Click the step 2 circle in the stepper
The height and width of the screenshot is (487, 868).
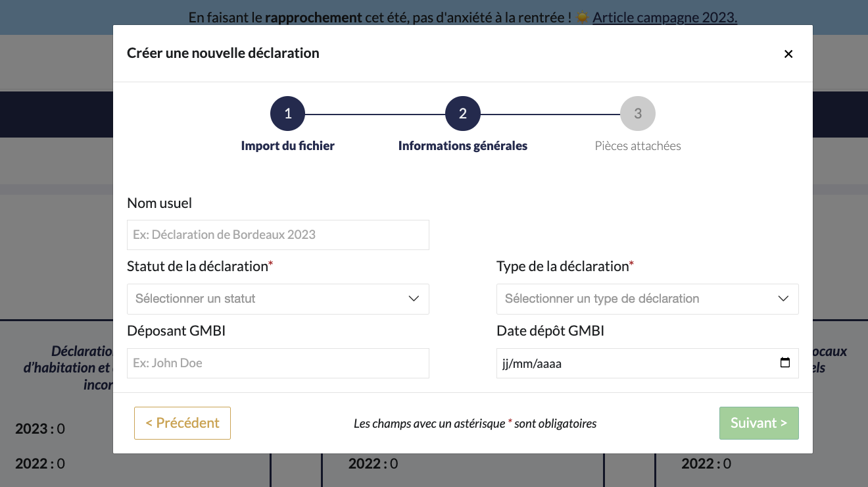tap(463, 114)
